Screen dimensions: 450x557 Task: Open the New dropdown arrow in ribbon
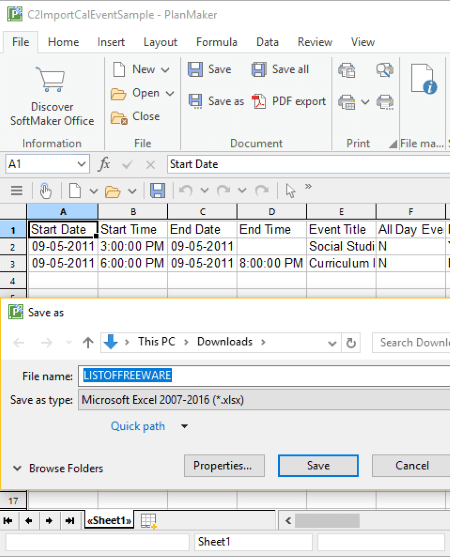[165, 70]
